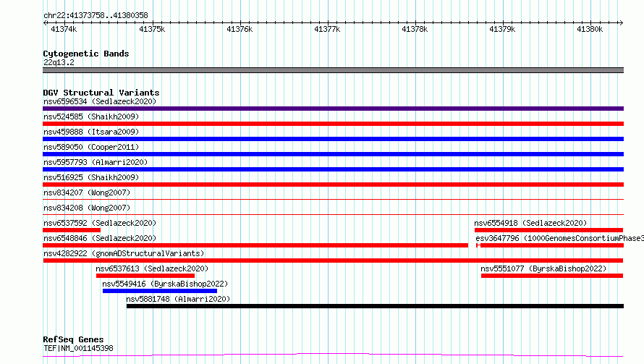Image resolution: width=644 pixels, height=364 pixels.
Task: Click the 41379k ruler tick label
Action: (x=502, y=29)
